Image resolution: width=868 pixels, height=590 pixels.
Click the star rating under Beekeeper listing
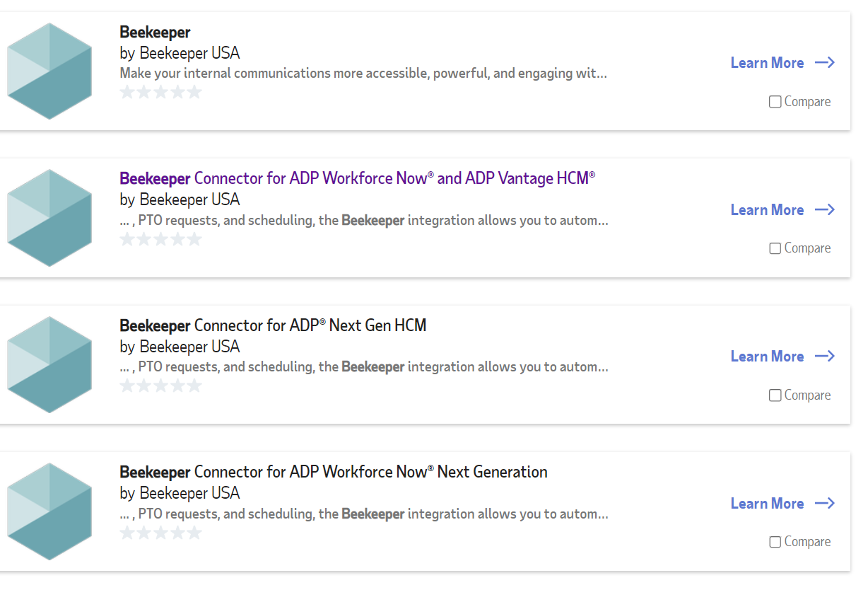161,92
